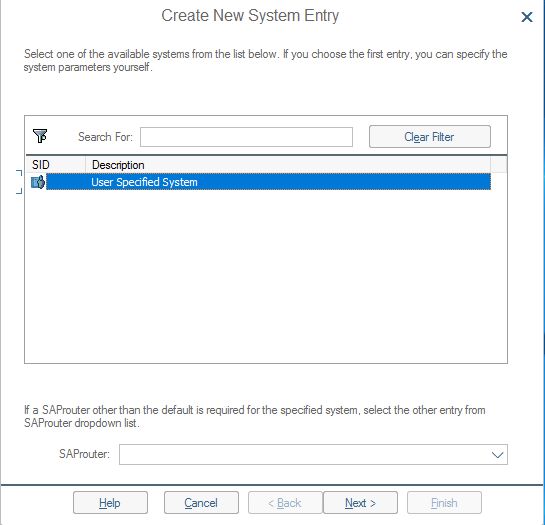Cancel the new system entry wizard
The width and height of the screenshot is (545, 525).
(x=201, y=502)
